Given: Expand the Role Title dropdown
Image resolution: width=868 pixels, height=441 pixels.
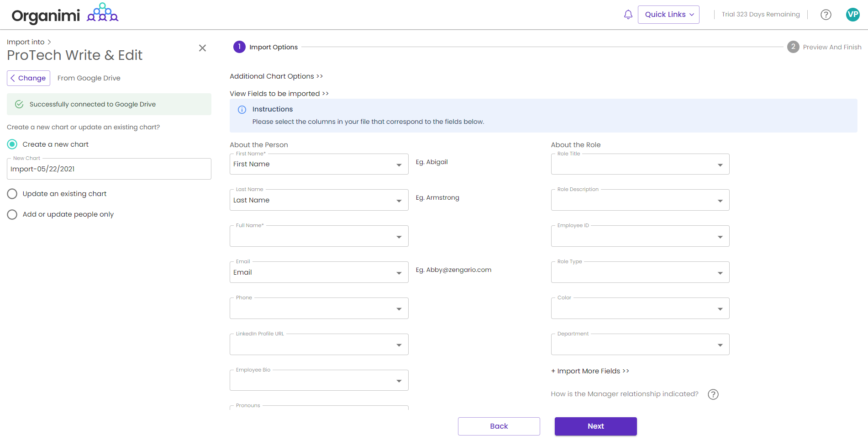Looking at the screenshot, I should [x=640, y=165].
